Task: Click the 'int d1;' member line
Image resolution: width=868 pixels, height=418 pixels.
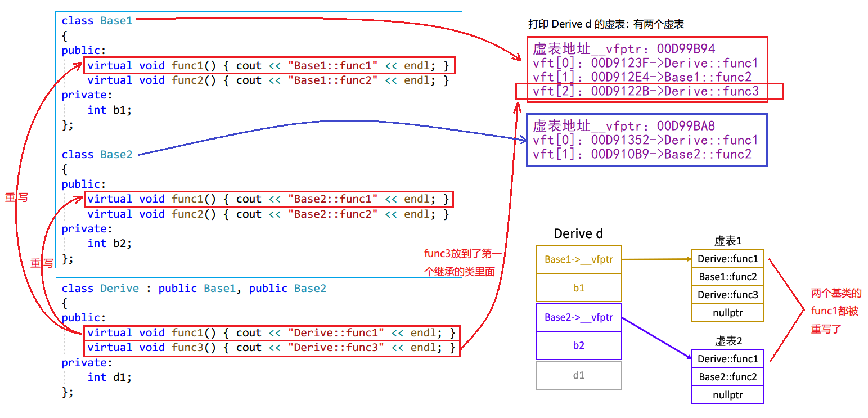Action: coord(110,377)
